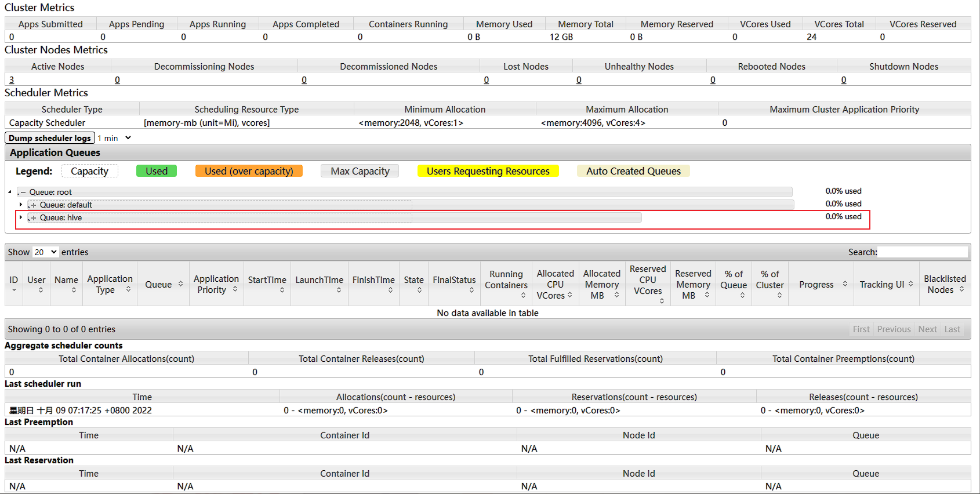Click the Previous pagination button
Image resolution: width=980 pixels, height=494 pixels.
[x=894, y=329]
